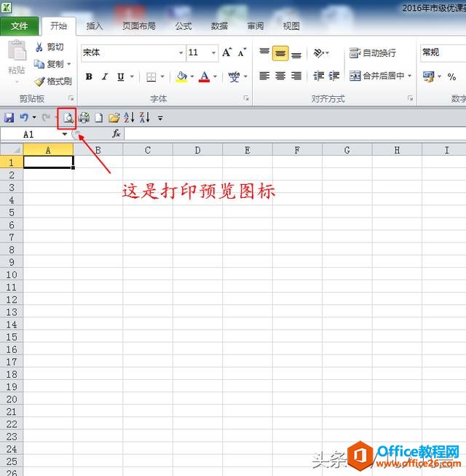The height and width of the screenshot is (476, 466).
Task: Switch to Insert (插入) tab
Action: point(95,26)
